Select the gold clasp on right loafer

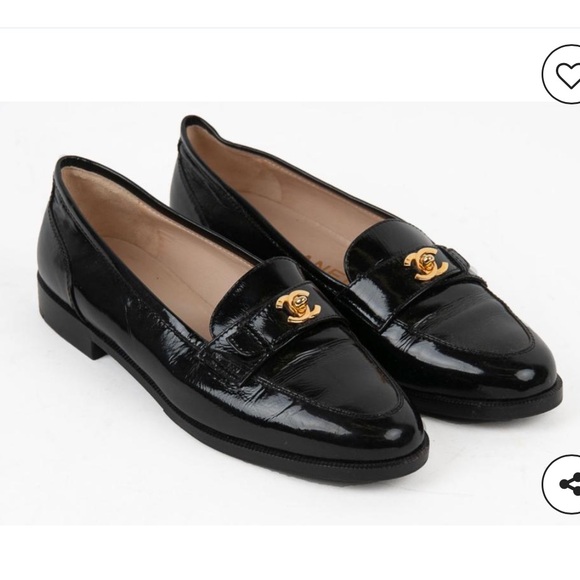point(426,263)
